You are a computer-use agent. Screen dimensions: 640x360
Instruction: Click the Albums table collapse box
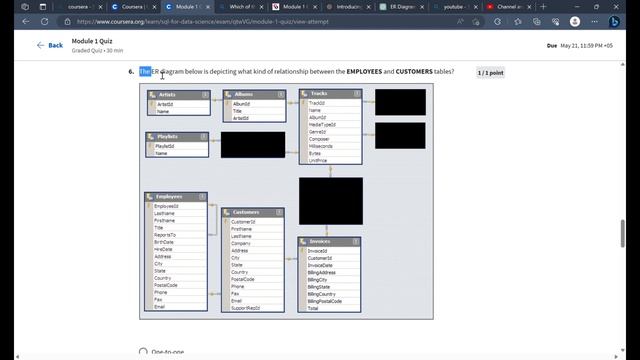click(281, 94)
